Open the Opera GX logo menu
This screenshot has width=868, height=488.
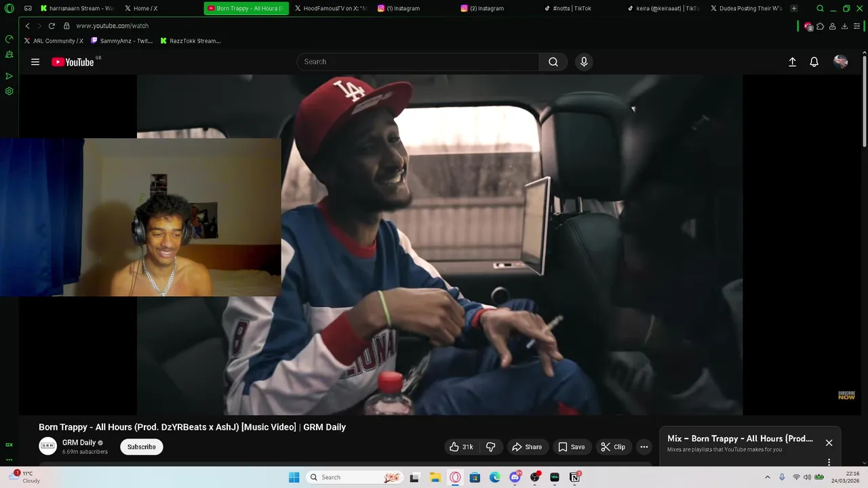coord(9,8)
